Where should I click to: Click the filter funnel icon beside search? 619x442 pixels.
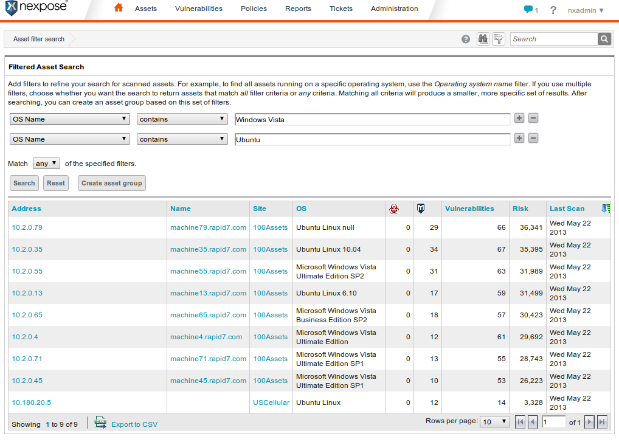click(497, 39)
